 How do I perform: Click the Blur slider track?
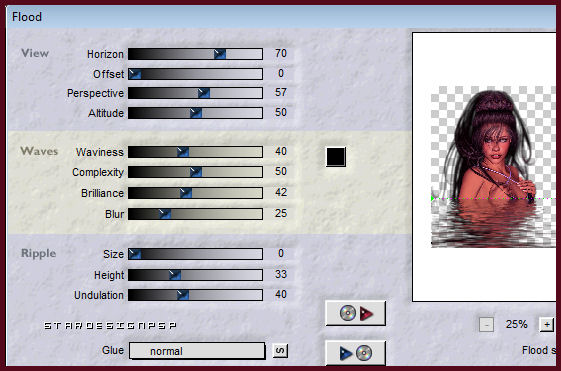[195, 214]
